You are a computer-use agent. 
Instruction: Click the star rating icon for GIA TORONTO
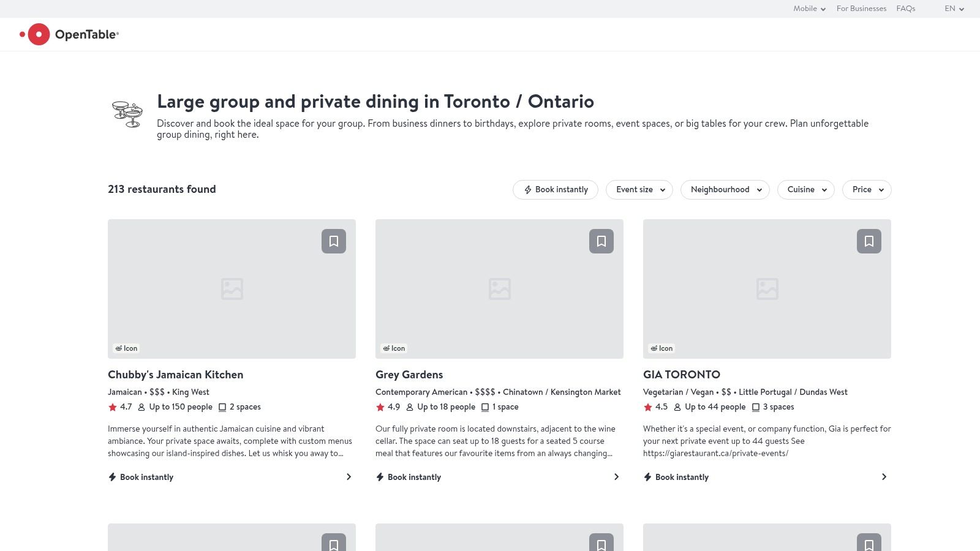click(x=647, y=407)
